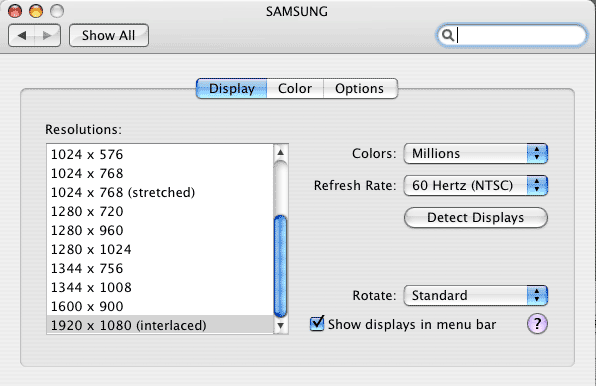Click the Show All button

coord(109,35)
